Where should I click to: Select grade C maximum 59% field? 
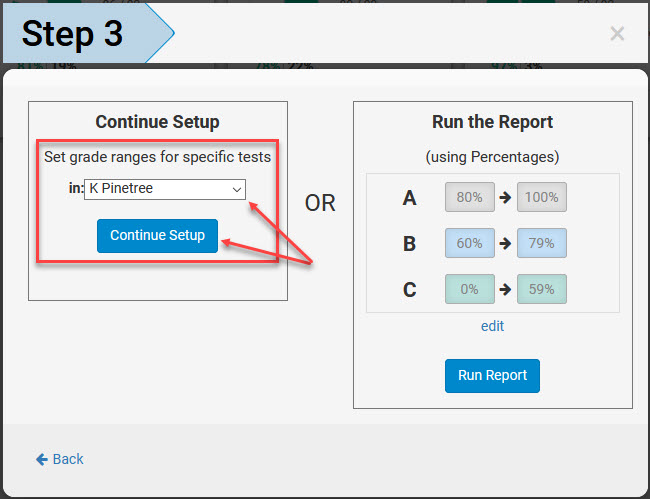[x=541, y=289]
